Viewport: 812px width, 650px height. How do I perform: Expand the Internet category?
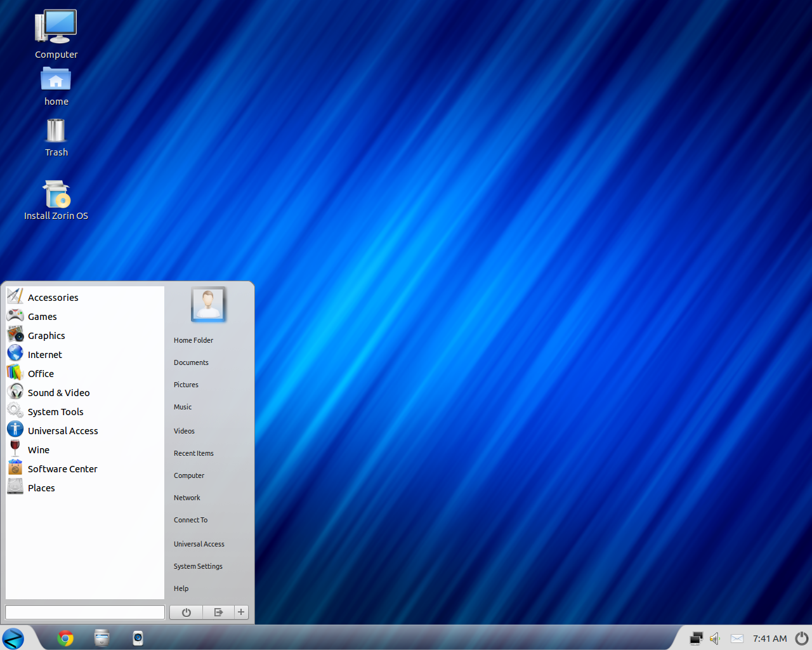[x=44, y=355]
